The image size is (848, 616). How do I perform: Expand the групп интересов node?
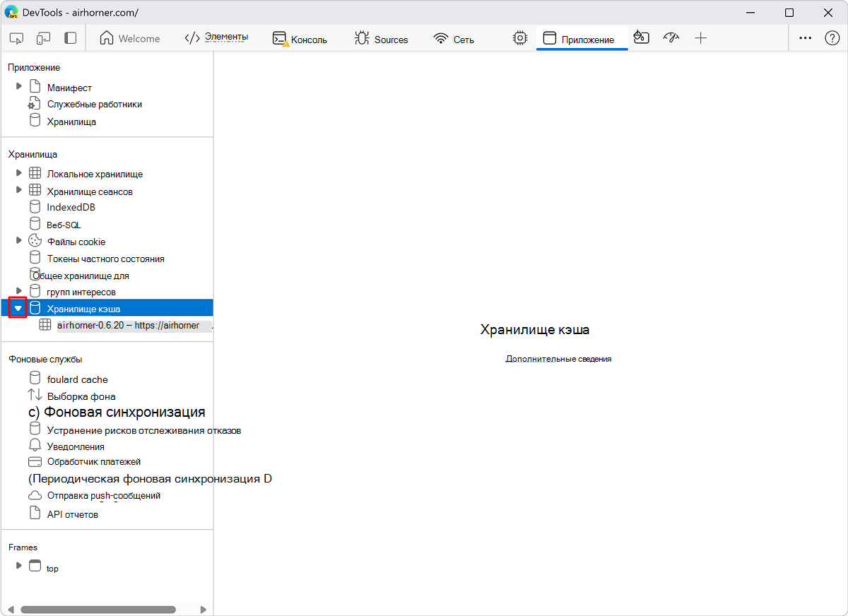click(19, 290)
